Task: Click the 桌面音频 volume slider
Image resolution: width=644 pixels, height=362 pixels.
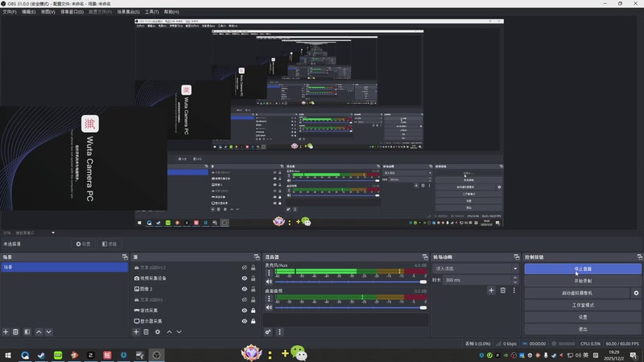Action: click(x=351, y=308)
